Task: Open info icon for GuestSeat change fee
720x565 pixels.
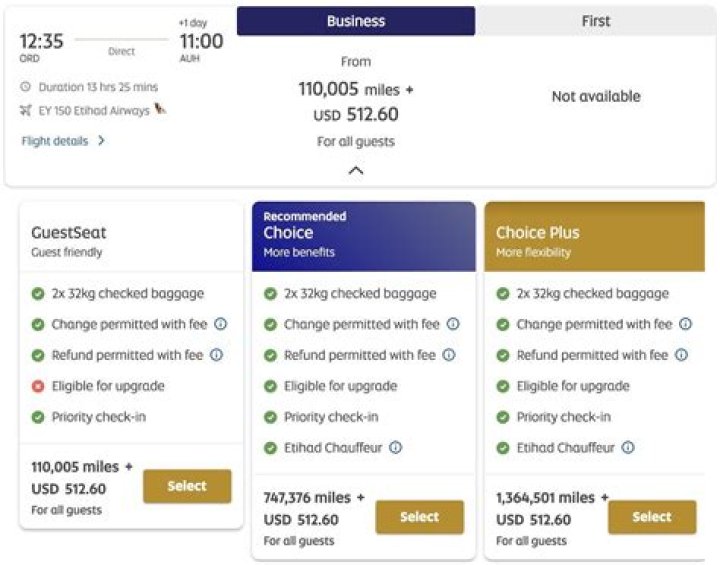Action: coord(220,324)
